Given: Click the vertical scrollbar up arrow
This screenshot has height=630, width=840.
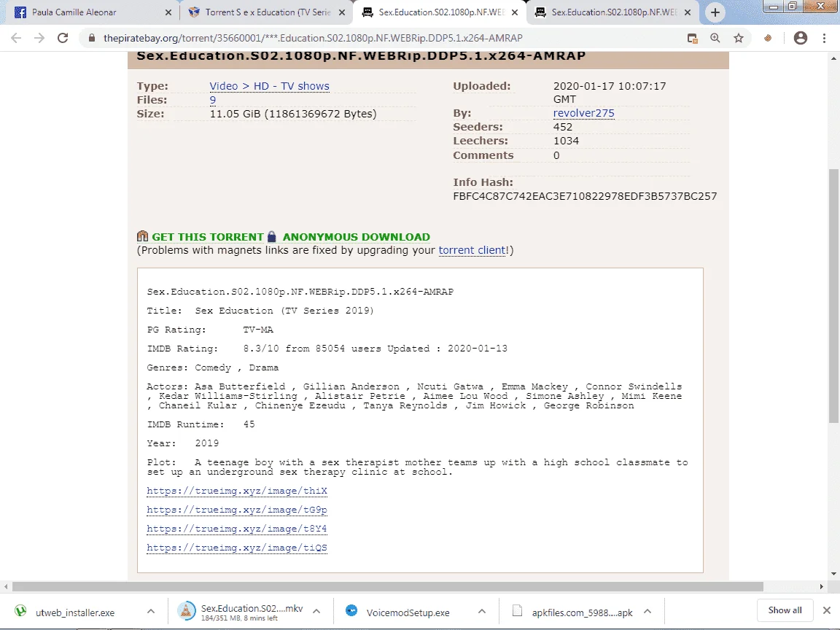Looking at the screenshot, I should pyautogui.click(x=833, y=58).
